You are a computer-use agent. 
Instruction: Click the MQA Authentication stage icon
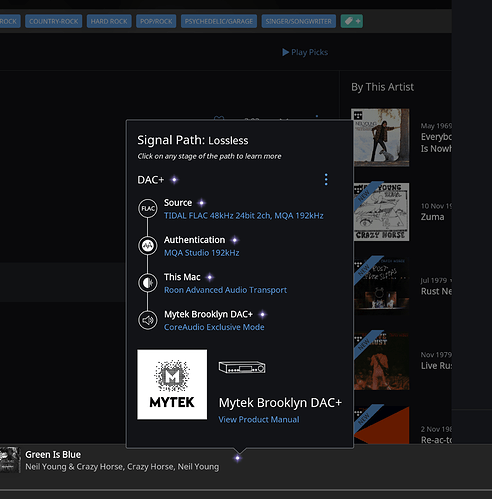pyautogui.click(x=148, y=246)
